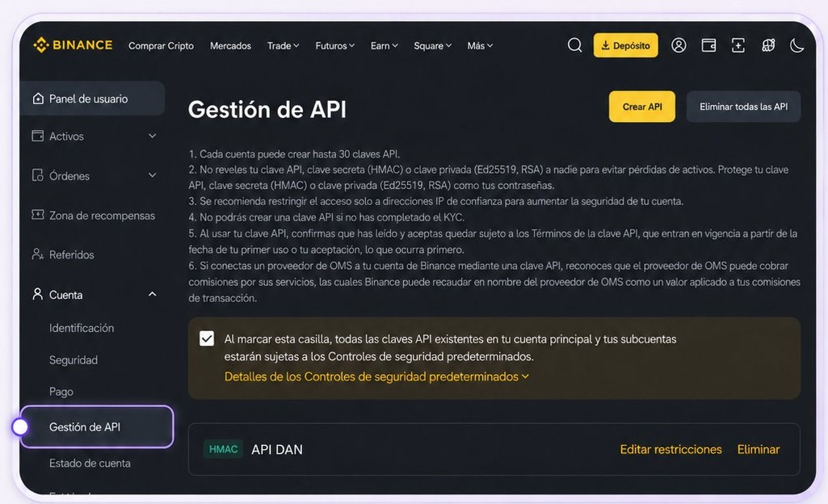Expand the Órdenes sidebar section
Screen dimensions: 828x504
(x=152, y=175)
